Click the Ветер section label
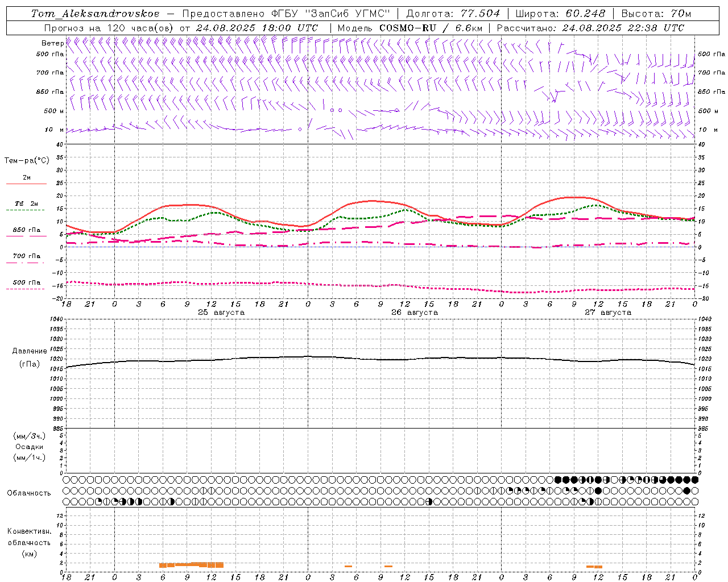 (52, 43)
